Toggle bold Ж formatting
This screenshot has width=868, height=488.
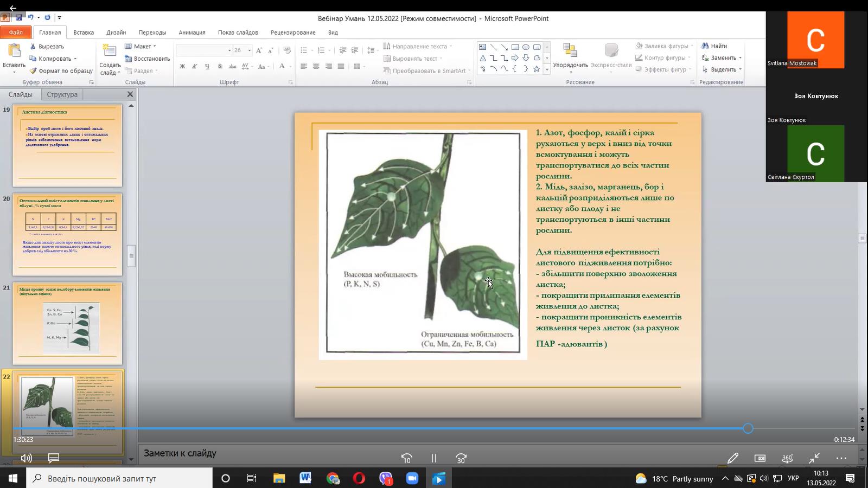point(182,66)
